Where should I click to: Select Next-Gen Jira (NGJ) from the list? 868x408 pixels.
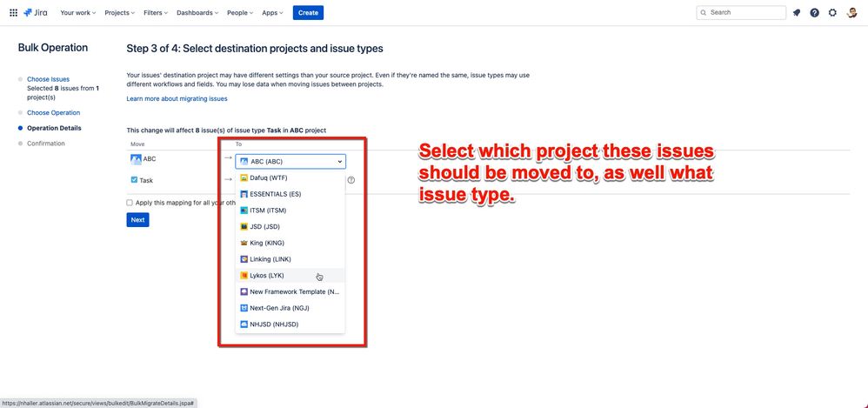point(290,308)
